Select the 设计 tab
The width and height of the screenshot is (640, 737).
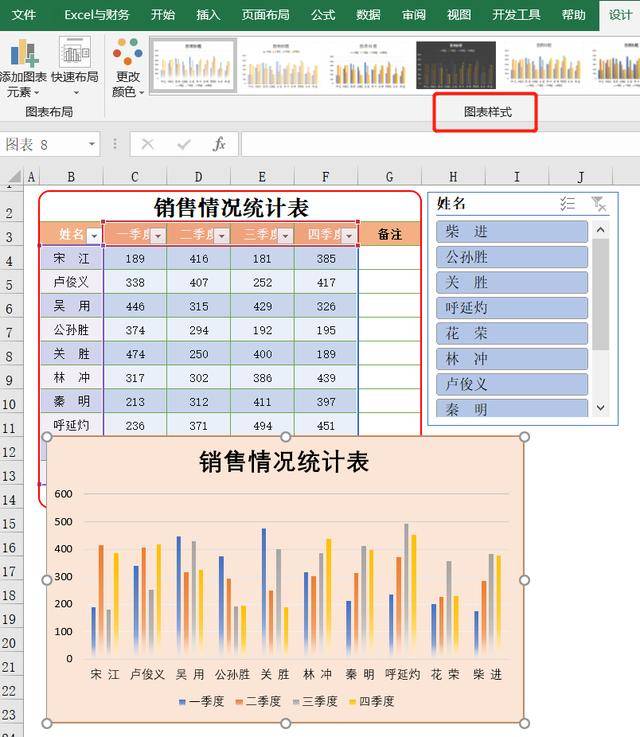(x=620, y=15)
